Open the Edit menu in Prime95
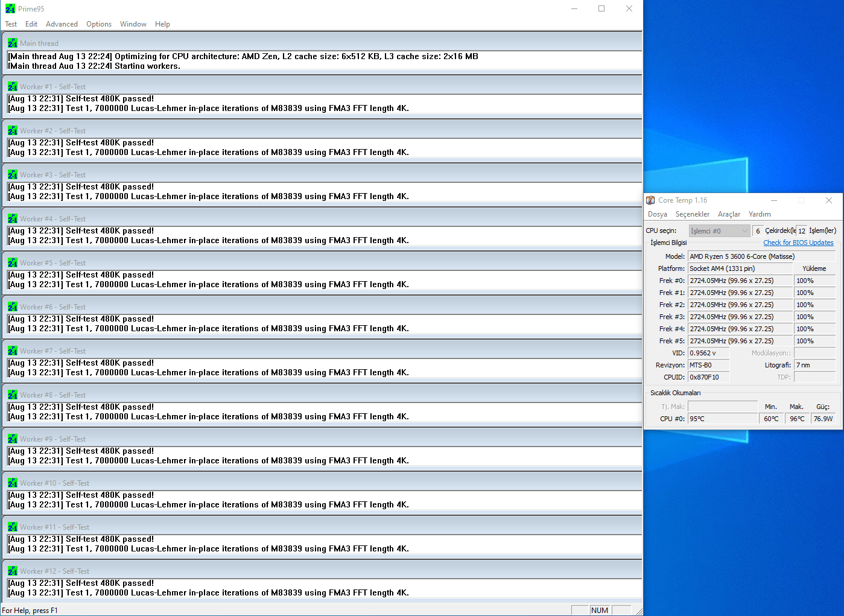 31,24
